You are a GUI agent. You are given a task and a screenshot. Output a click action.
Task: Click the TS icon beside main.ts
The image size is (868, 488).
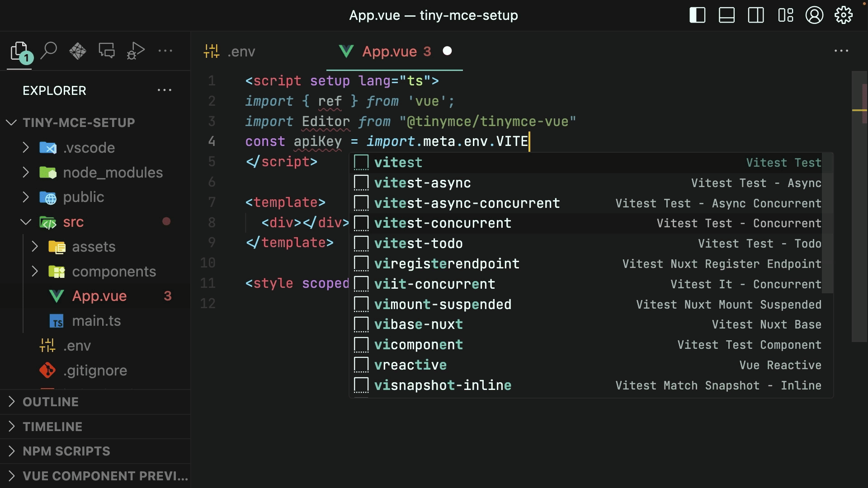click(57, 321)
